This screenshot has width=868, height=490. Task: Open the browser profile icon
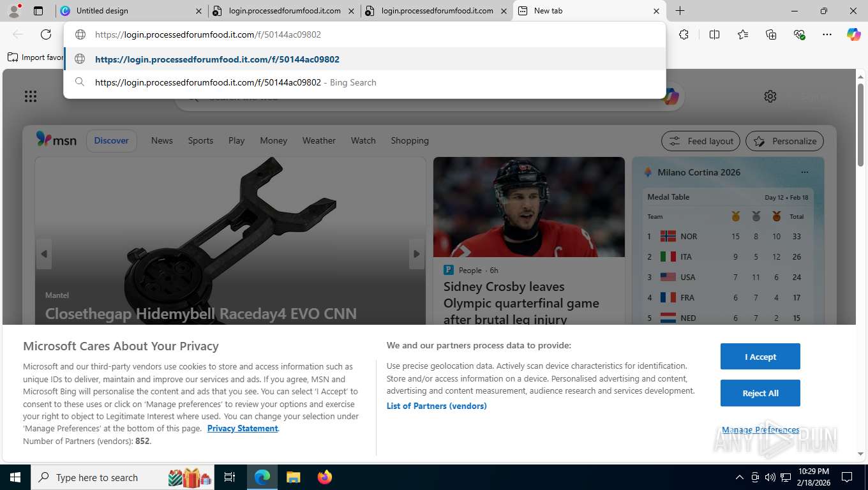point(14,11)
